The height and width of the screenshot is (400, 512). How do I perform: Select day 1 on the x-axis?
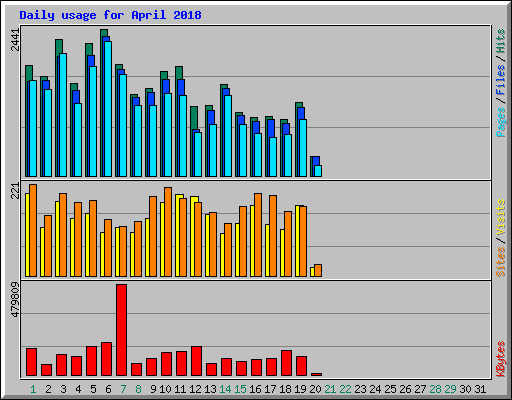click(x=33, y=389)
